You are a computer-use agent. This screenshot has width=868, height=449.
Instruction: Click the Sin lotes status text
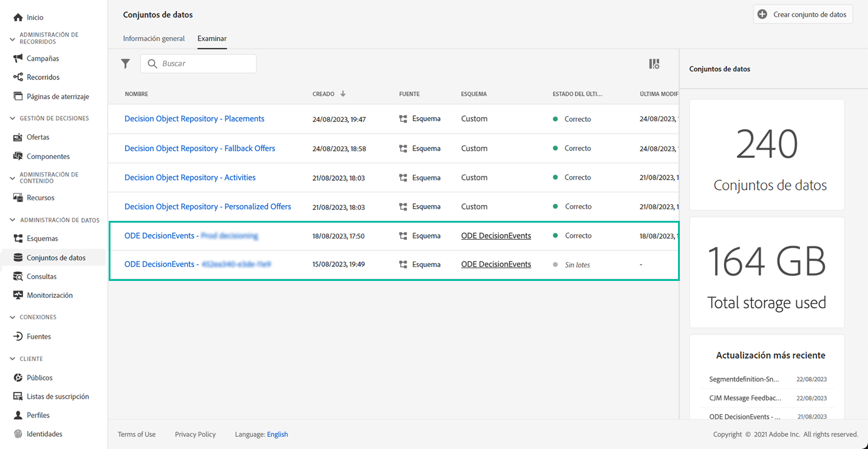pyautogui.click(x=577, y=265)
